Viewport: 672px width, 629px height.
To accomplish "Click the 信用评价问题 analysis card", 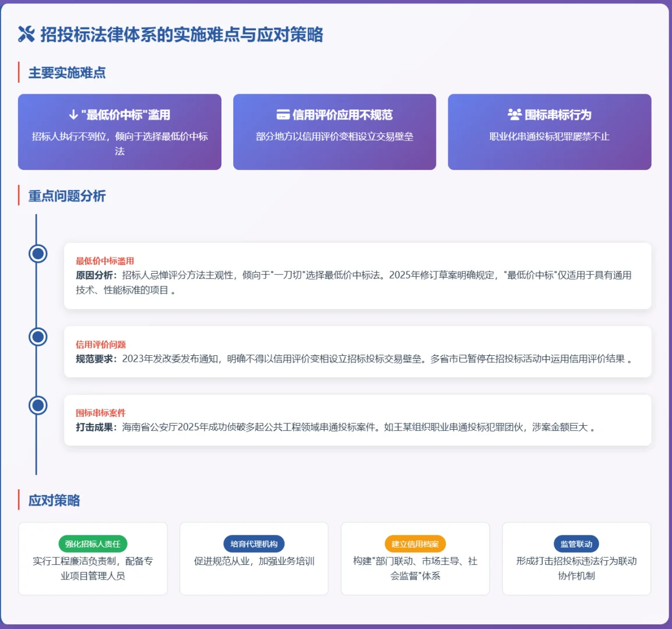I will pyautogui.click(x=358, y=350).
